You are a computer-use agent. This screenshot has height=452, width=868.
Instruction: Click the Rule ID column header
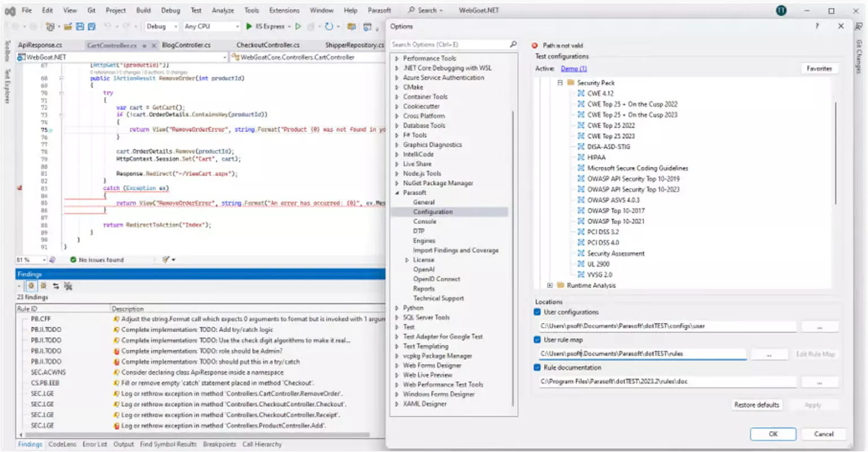tap(63, 308)
